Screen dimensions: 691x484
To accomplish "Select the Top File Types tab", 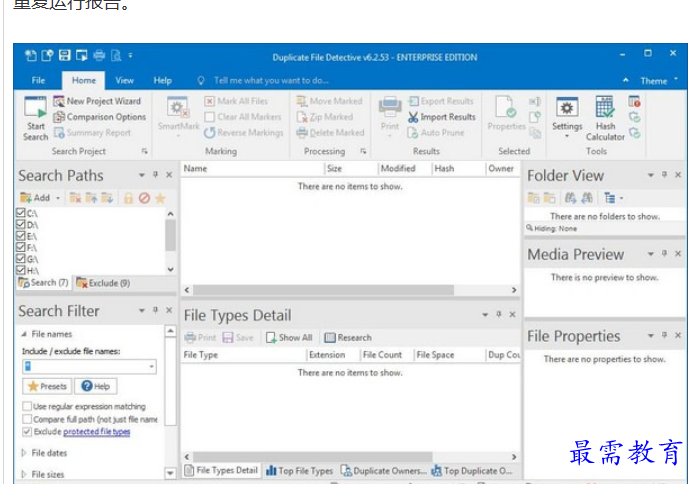I will pyautogui.click(x=299, y=471).
